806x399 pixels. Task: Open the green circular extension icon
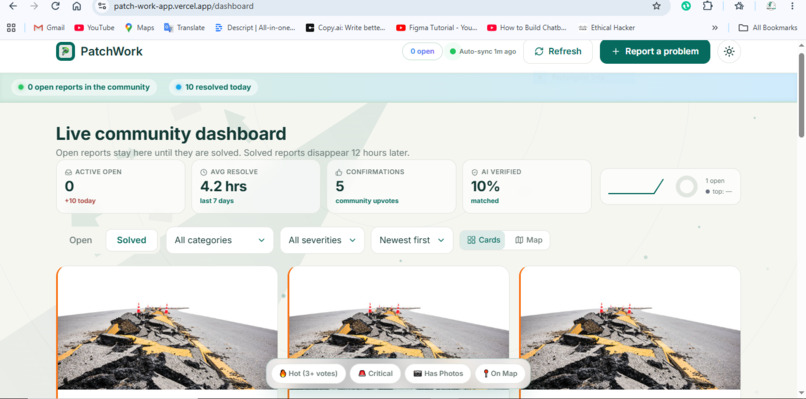686,6
